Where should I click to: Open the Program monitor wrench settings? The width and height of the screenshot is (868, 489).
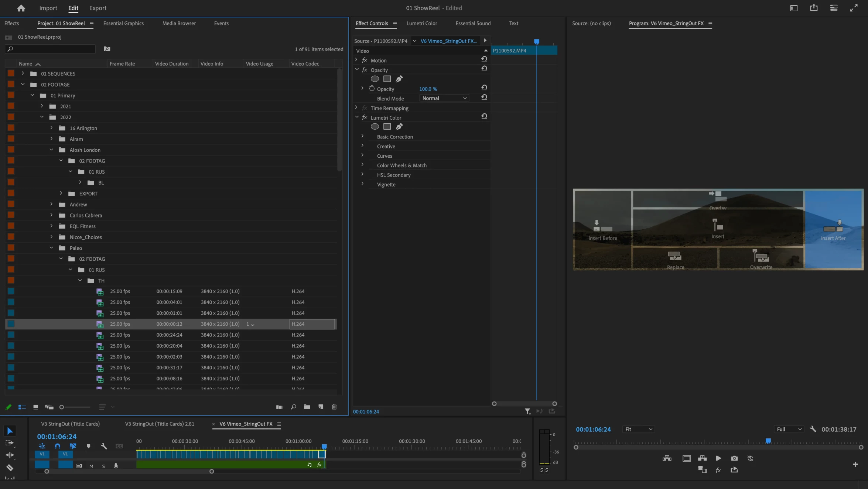813,429
